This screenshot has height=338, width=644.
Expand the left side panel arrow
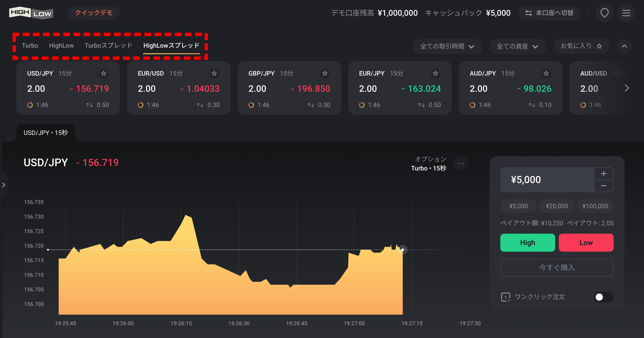4,185
